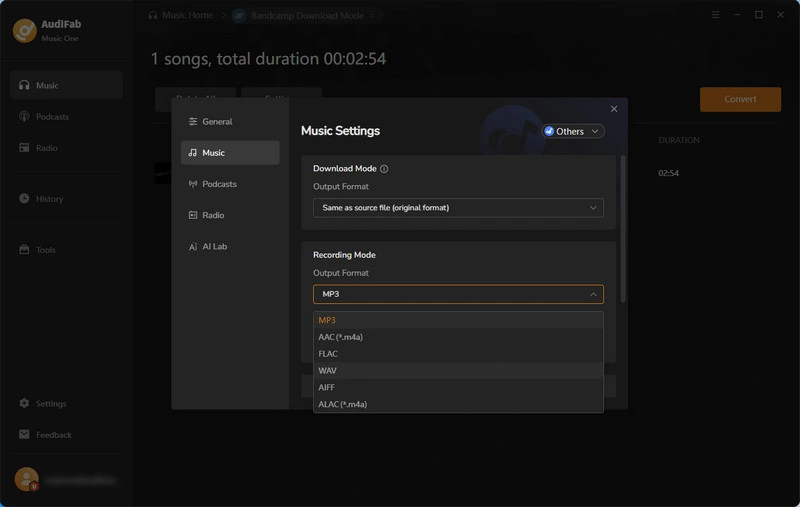Click the song thumbnail in list
The width and height of the screenshot is (800, 507).
click(163, 173)
